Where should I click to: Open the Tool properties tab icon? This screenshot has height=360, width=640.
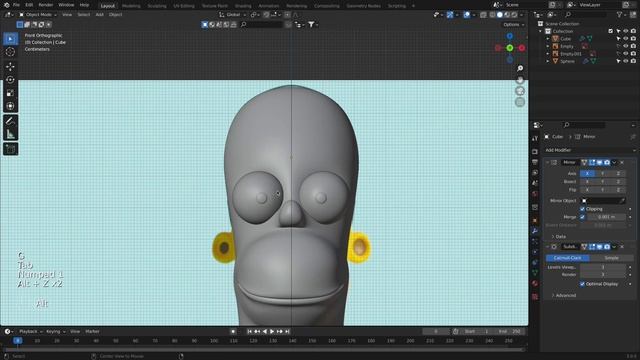click(x=535, y=139)
